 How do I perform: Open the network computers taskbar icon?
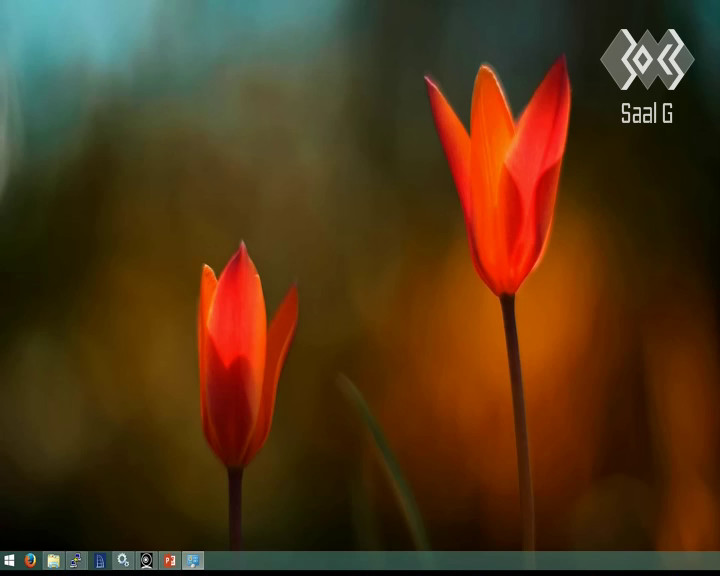77,560
